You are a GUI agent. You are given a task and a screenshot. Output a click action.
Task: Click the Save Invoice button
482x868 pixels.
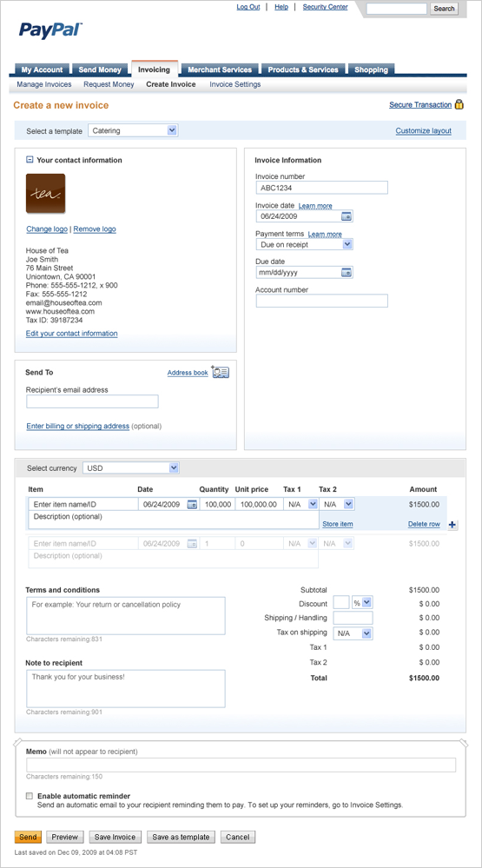(116, 837)
